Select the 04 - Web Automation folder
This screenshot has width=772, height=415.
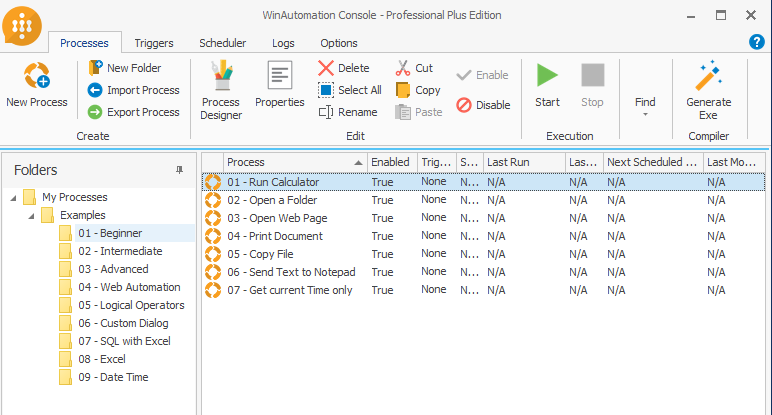point(129,287)
